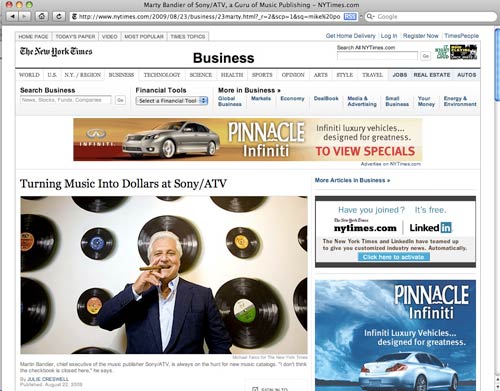Switch to the TECHNOLOGY section tab
Screen dimensions: 500x391
click(162, 75)
